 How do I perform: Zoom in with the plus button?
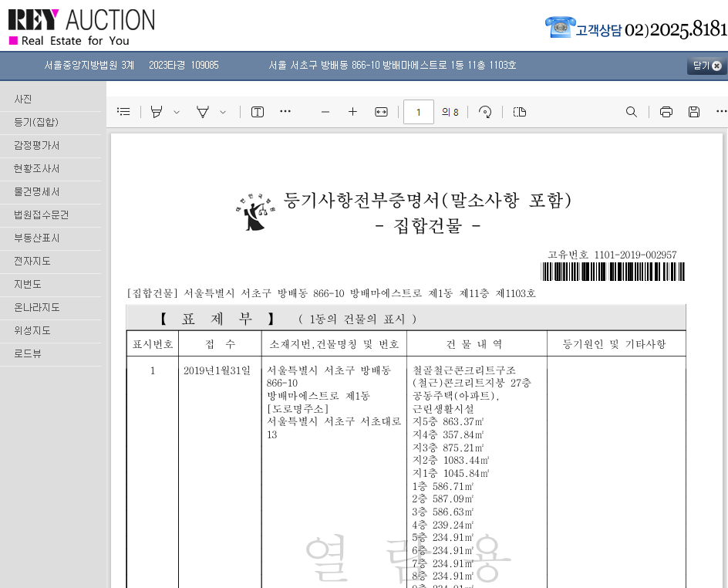(x=353, y=111)
